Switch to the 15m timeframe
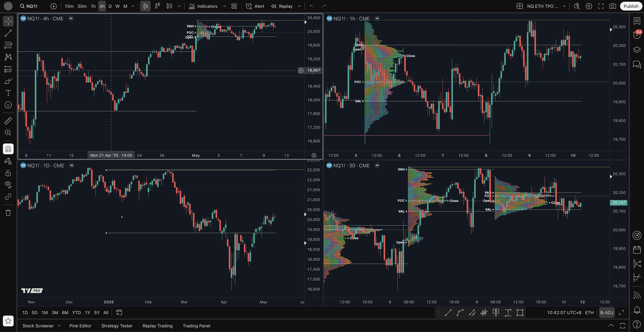This screenshot has width=644, height=332. [x=69, y=6]
